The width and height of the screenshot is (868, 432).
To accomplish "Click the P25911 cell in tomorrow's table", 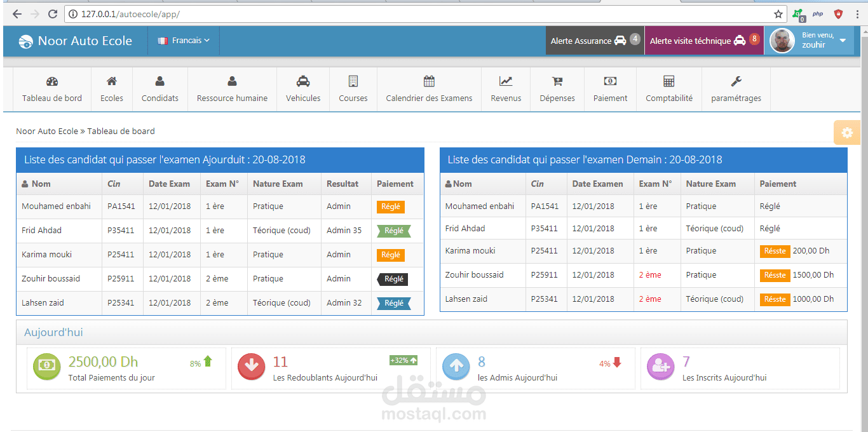I will click(545, 275).
